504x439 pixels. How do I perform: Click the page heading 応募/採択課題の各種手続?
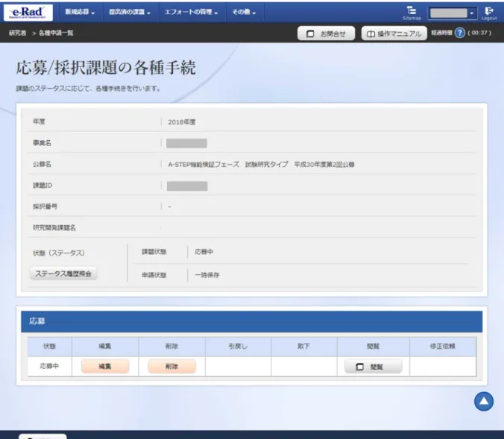(106, 68)
